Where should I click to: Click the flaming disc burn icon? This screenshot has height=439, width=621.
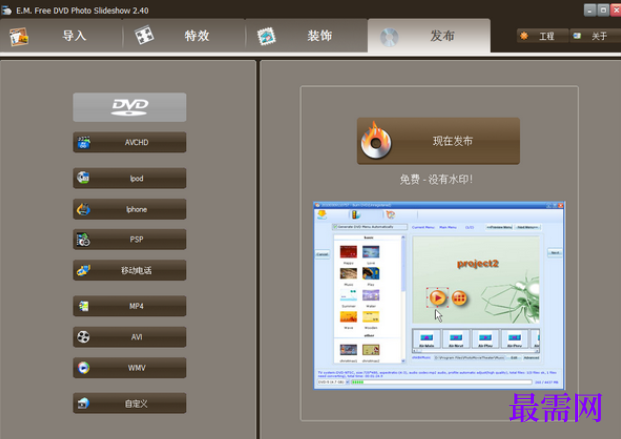pyautogui.click(x=376, y=141)
